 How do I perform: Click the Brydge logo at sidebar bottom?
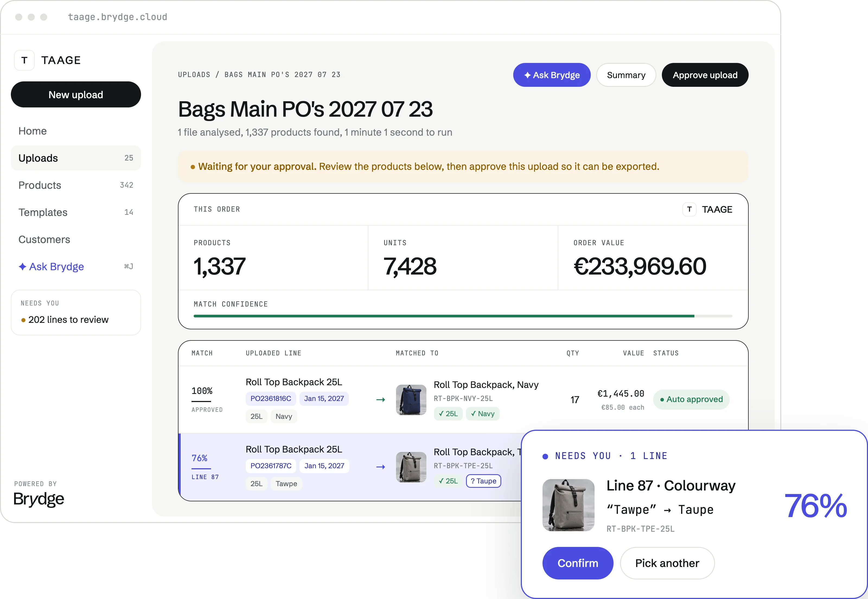39,499
